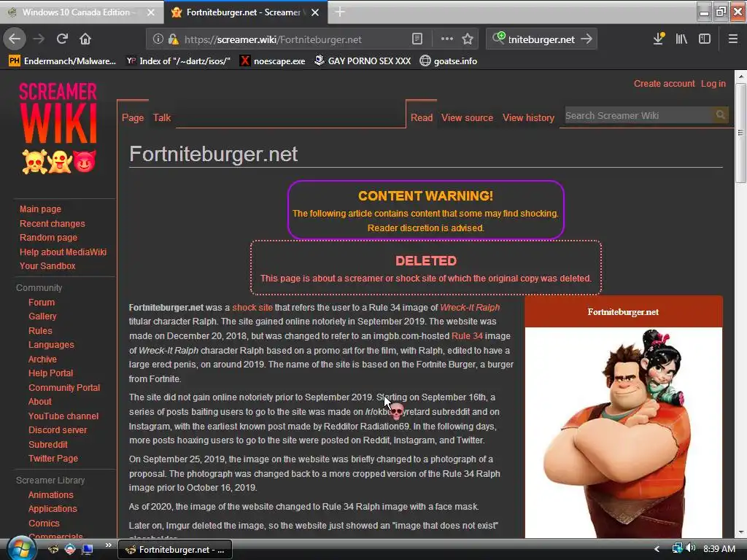Open the Gallery link

pos(42,316)
